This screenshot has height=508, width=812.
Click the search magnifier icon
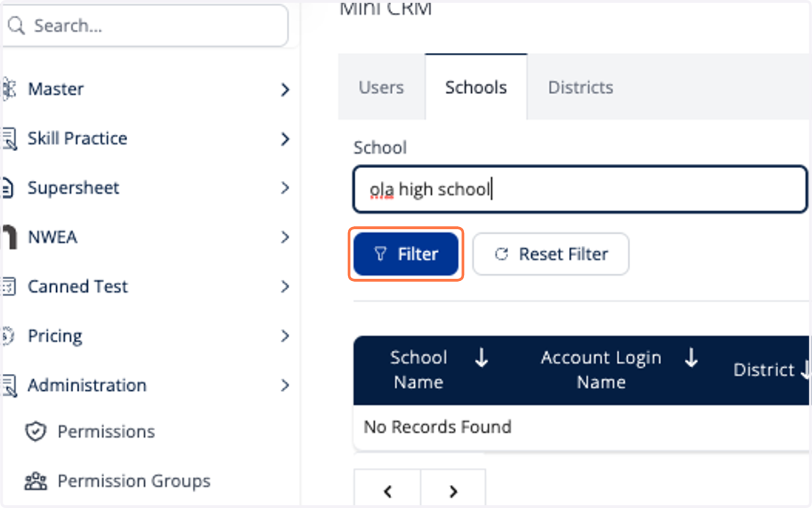[16, 26]
